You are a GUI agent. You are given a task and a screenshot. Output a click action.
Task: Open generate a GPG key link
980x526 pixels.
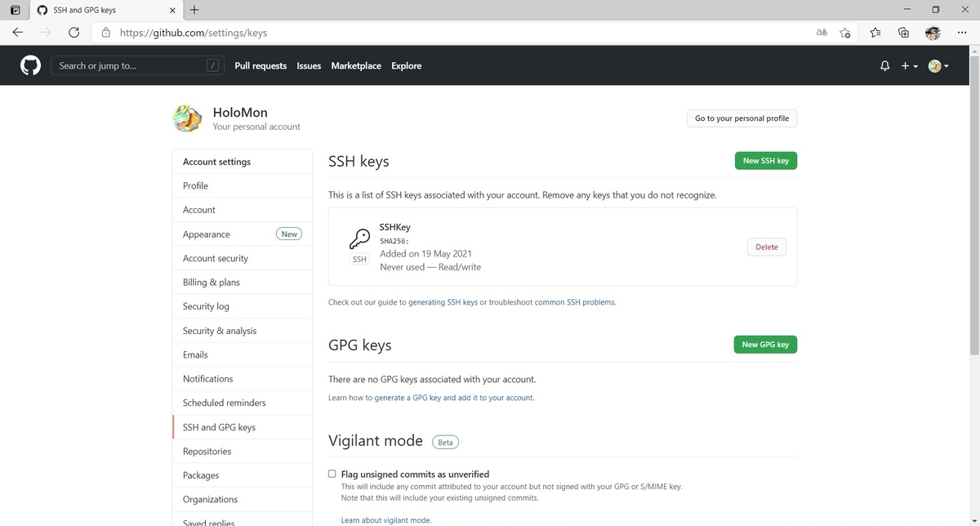(454, 398)
